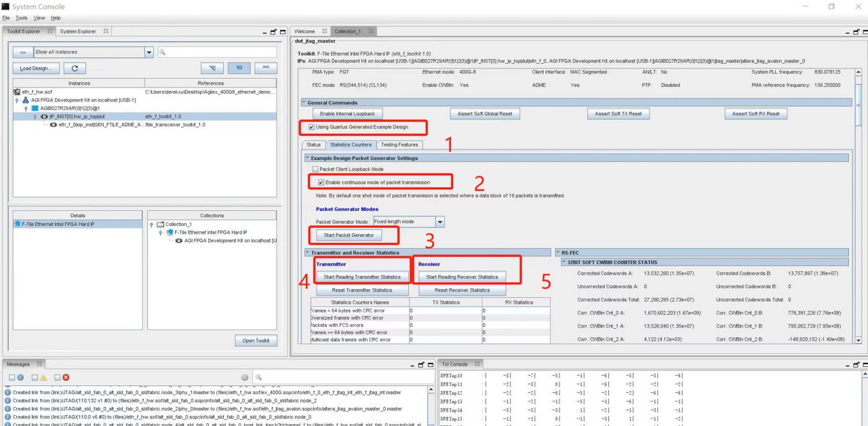Check Packet Client Loopback Mode

tap(315, 169)
